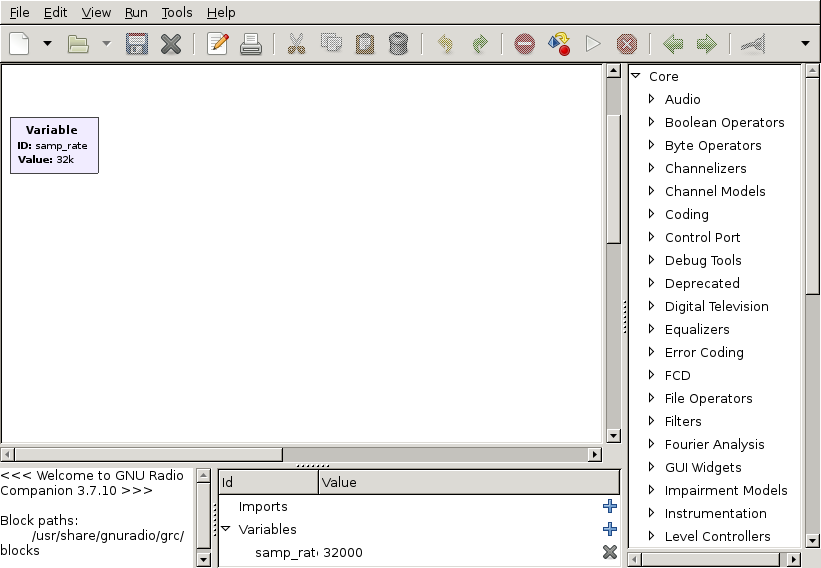821x568 pixels.
Task: Click the Undo arrow icon
Action: tap(446, 44)
